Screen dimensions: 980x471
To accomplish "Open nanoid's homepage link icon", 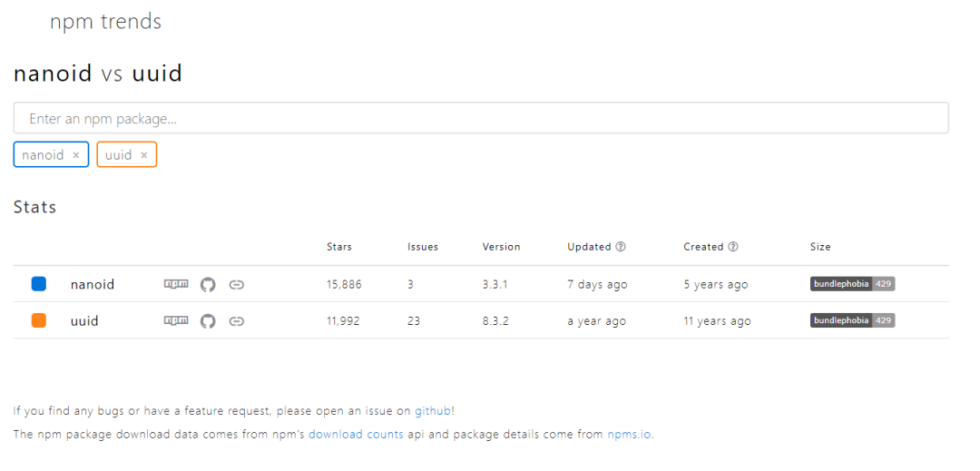I will 236,284.
